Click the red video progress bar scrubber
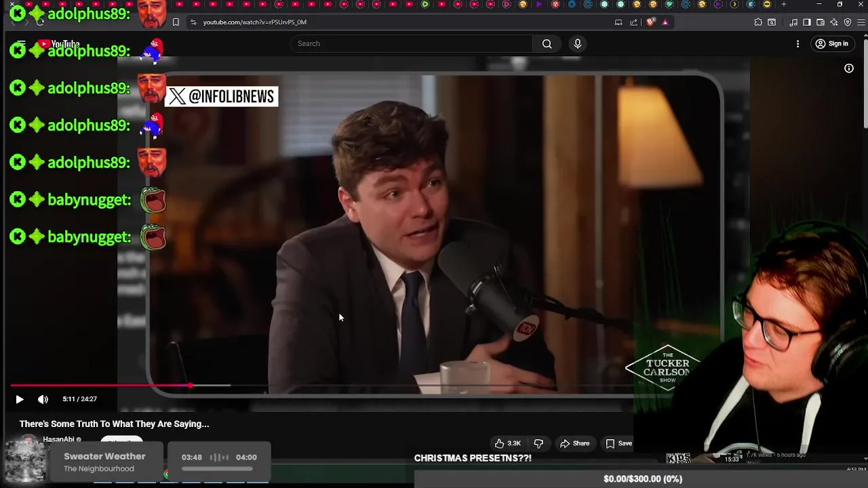 pos(191,385)
